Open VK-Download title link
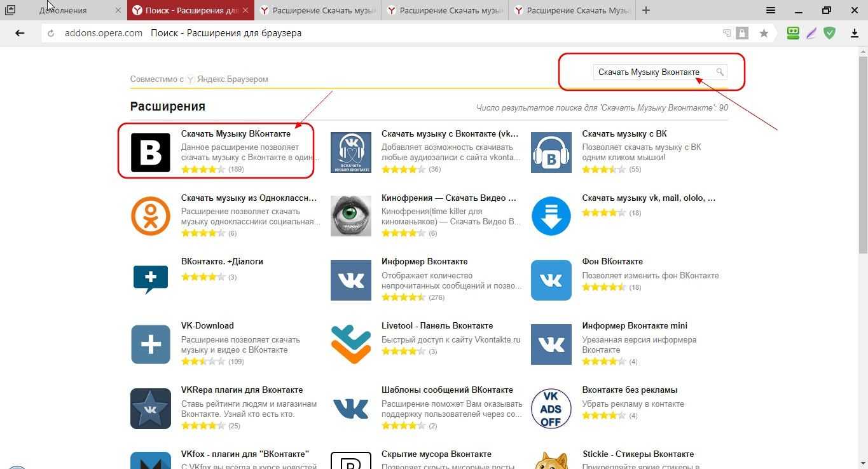Image resolution: width=868 pixels, height=469 pixels. pos(207,325)
